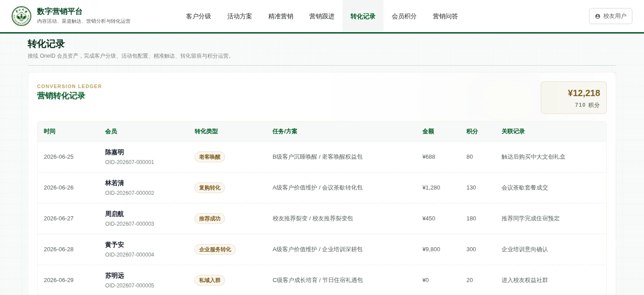644x295 pixels.
Task: Click the 企业培训意向确认 record
Action: point(525,249)
